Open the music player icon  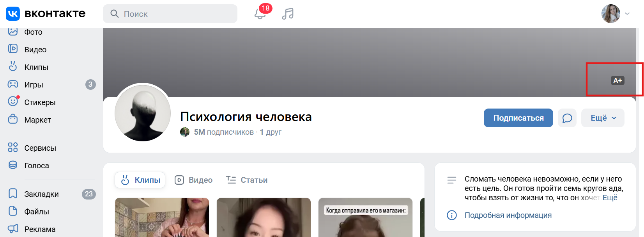pos(288,14)
